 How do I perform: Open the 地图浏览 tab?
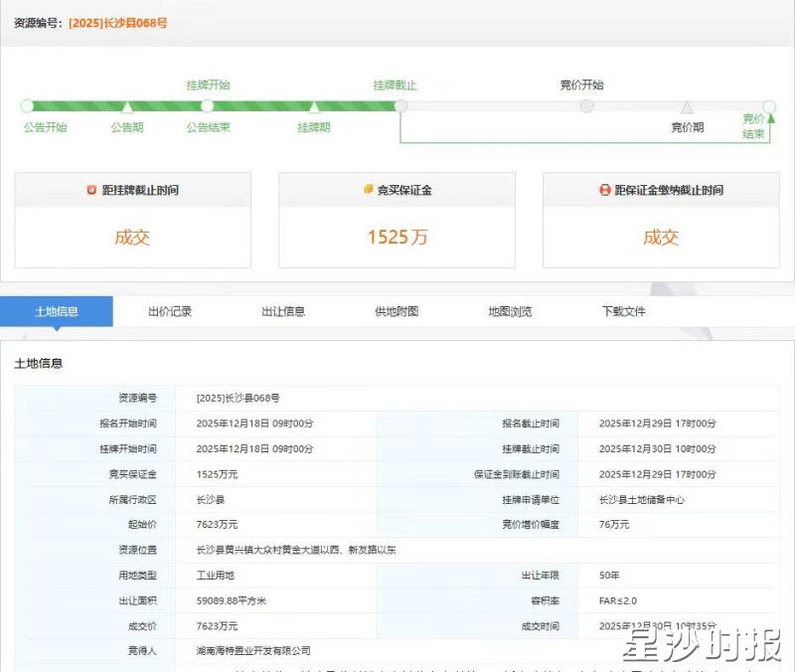(x=510, y=311)
